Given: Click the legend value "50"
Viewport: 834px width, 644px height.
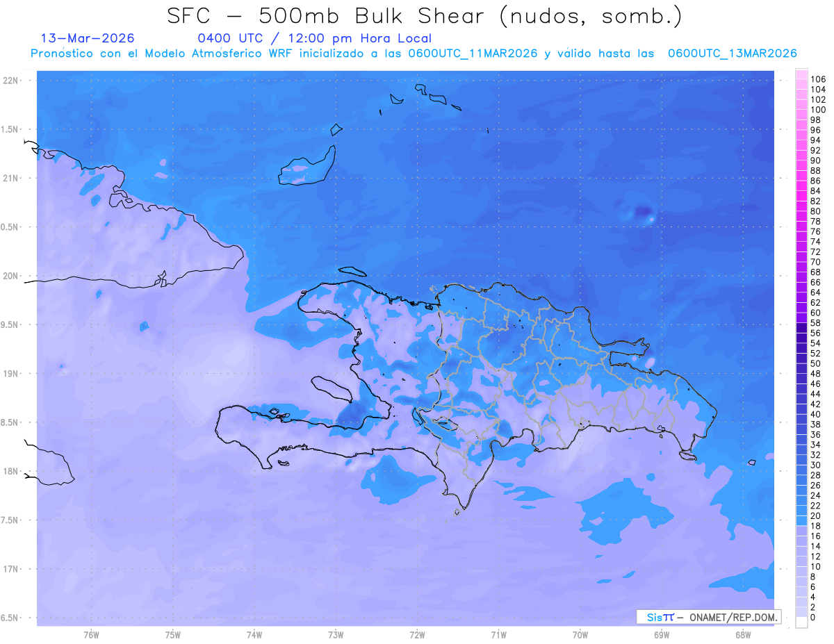Looking at the screenshot, I should [816, 363].
